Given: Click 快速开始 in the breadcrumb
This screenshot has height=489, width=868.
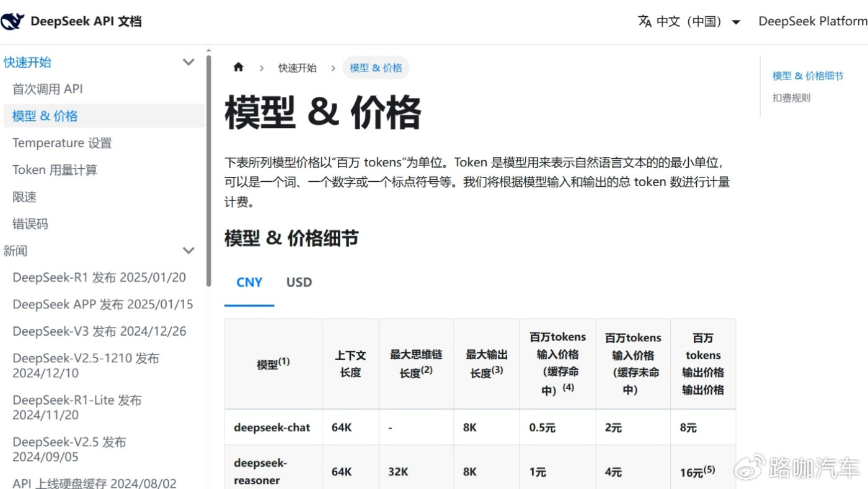Looking at the screenshot, I should 297,68.
